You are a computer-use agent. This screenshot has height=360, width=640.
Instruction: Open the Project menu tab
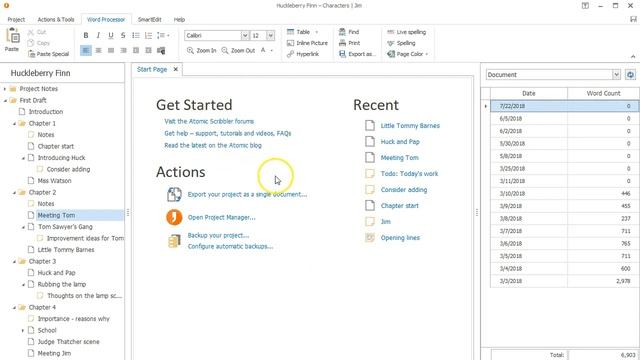click(x=16, y=19)
